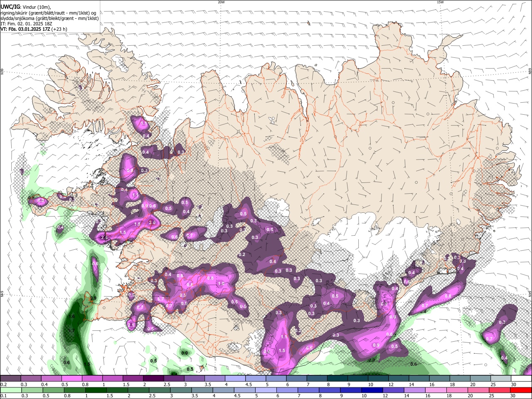Click the UWC/IG title text
This screenshot has height=399, width=532.
10,7
